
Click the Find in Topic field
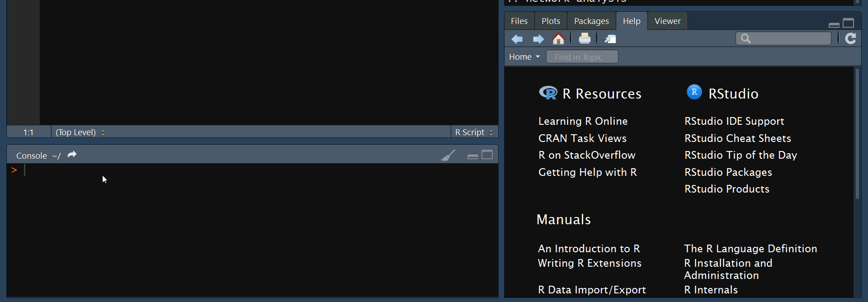click(582, 57)
